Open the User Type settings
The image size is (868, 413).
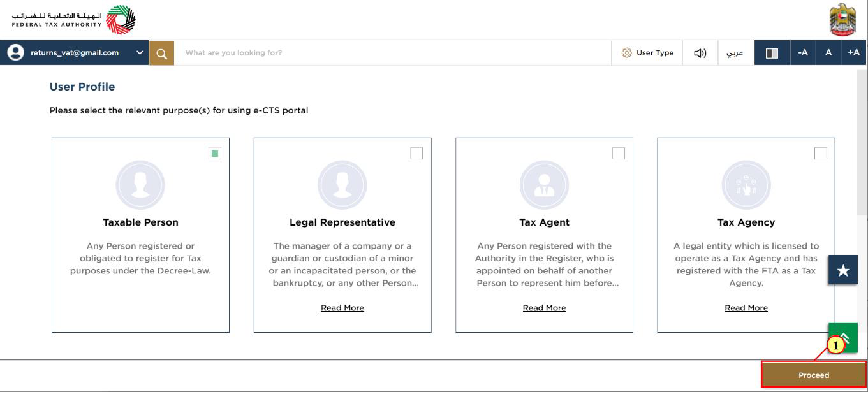tap(647, 53)
